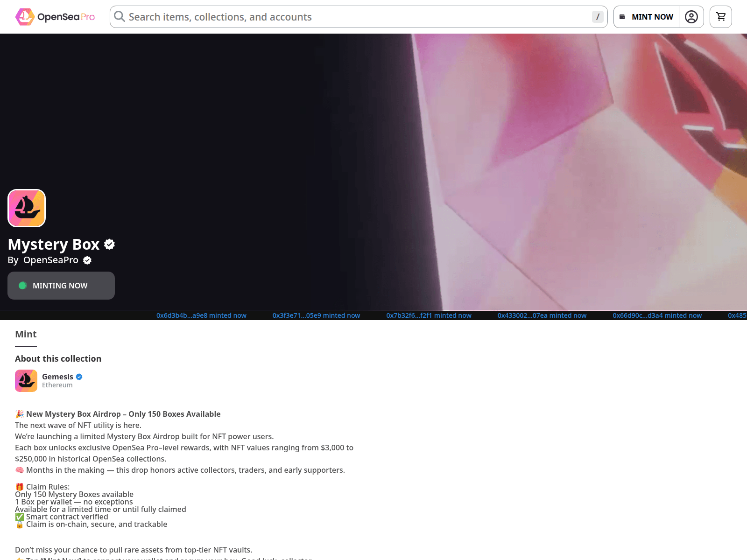This screenshot has height=560, width=747.
Task: Click the Smart contract verified line
Action: click(62, 517)
